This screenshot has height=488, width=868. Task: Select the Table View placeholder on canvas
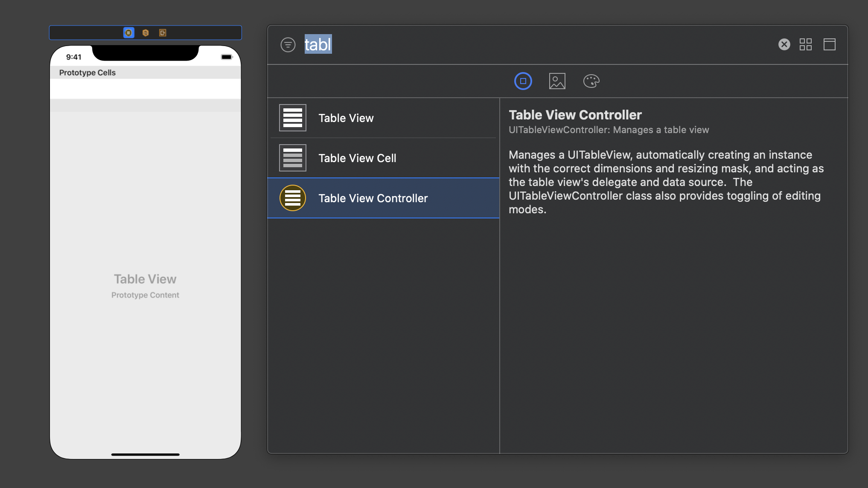click(x=145, y=279)
